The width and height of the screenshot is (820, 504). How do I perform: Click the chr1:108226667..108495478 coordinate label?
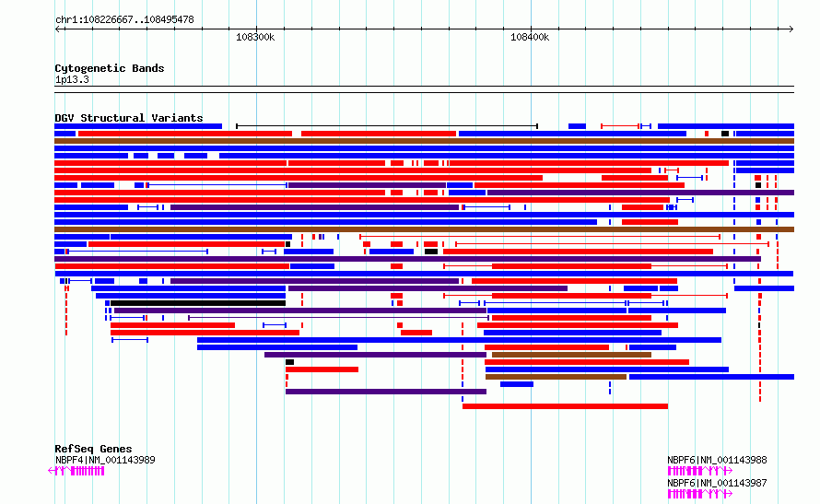[x=124, y=19]
